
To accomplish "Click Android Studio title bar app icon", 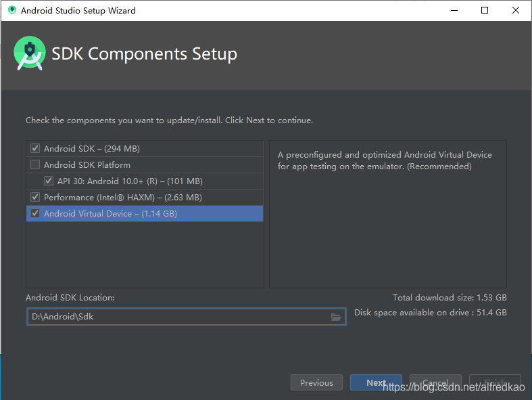I will [12, 10].
